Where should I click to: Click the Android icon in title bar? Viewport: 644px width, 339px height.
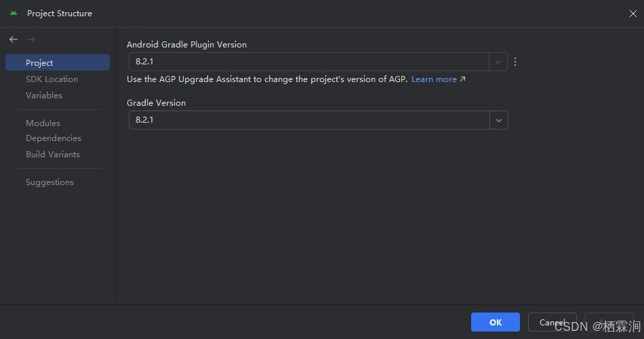pos(14,13)
